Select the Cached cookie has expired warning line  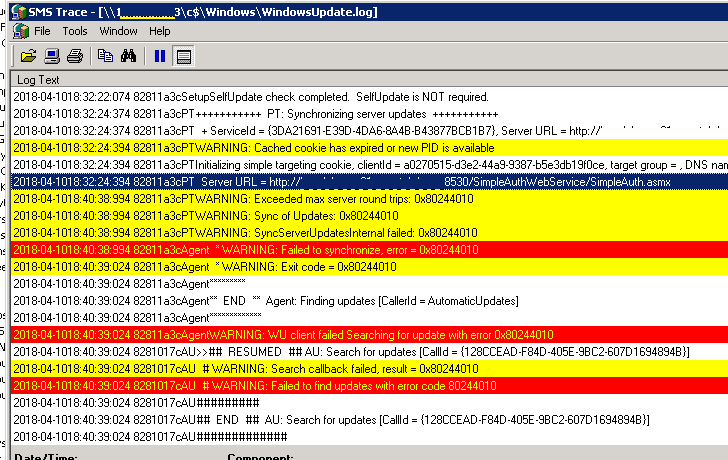tap(370, 148)
